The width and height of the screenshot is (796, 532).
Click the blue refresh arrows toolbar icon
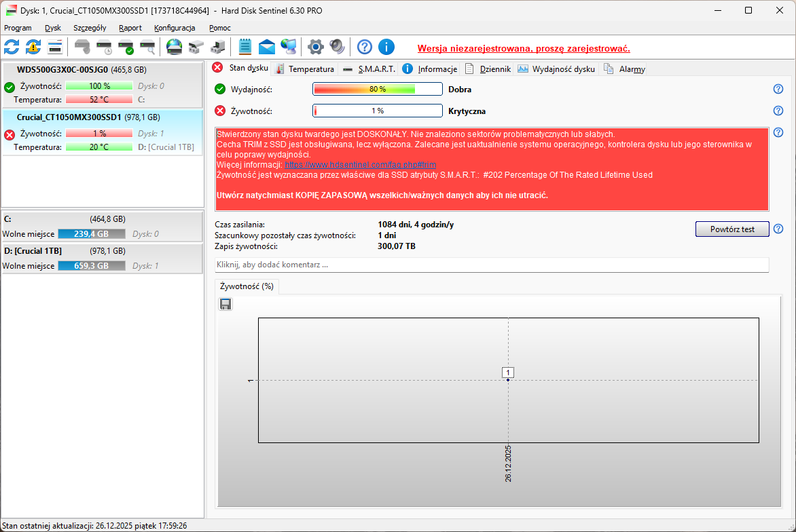coord(12,47)
